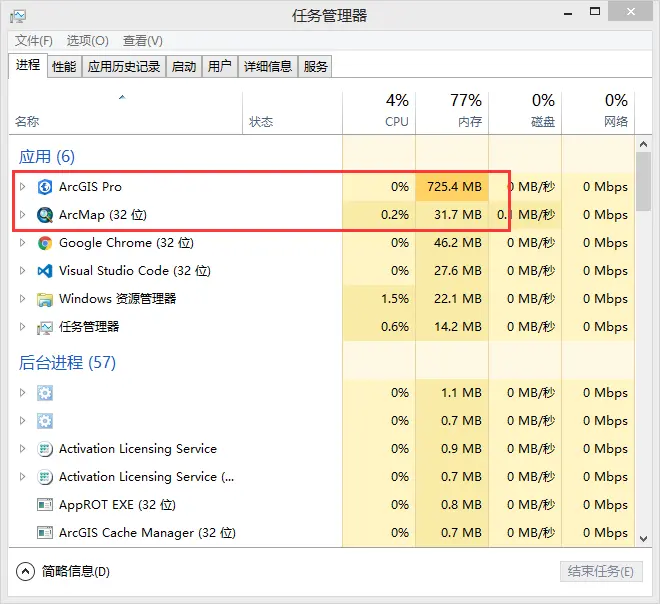Select the 进程 tab
The image size is (660, 604).
(x=28, y=65)
